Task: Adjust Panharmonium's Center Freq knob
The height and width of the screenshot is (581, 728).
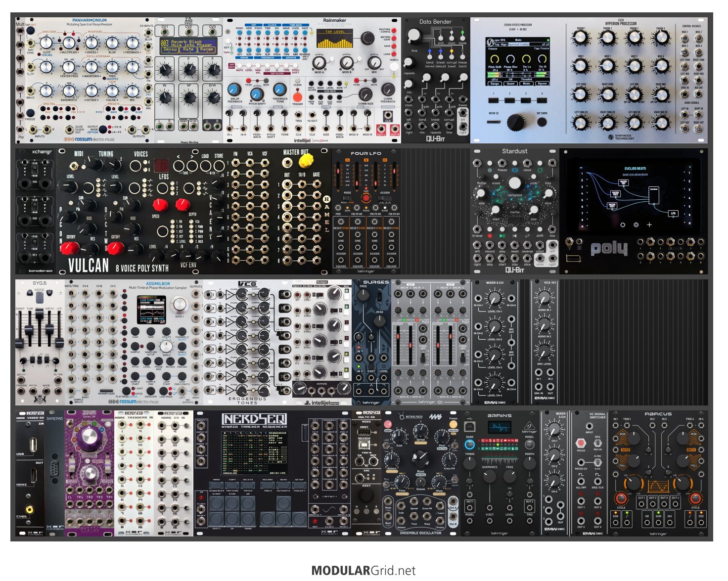Action: [x=69, y=67]
